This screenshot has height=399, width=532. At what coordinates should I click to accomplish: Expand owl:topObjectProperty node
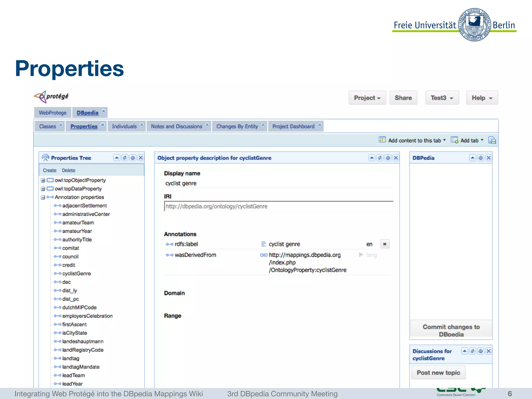pos(43,180)
